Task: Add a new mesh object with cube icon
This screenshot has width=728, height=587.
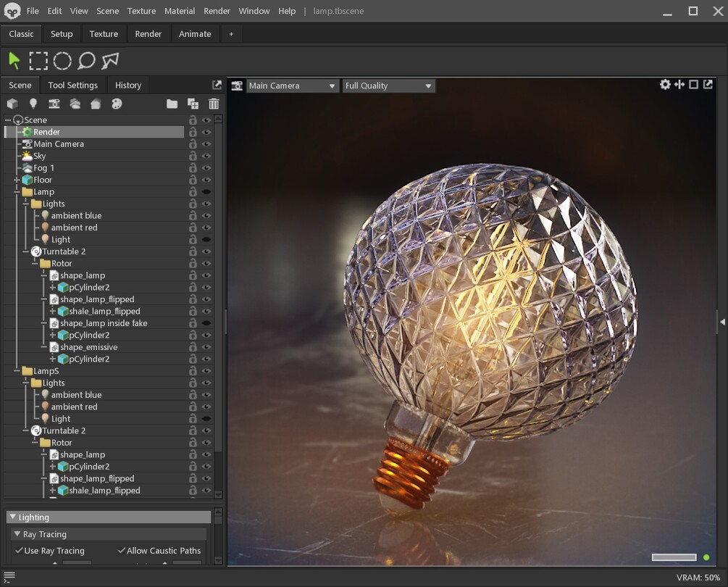Action: coord(12,104)
